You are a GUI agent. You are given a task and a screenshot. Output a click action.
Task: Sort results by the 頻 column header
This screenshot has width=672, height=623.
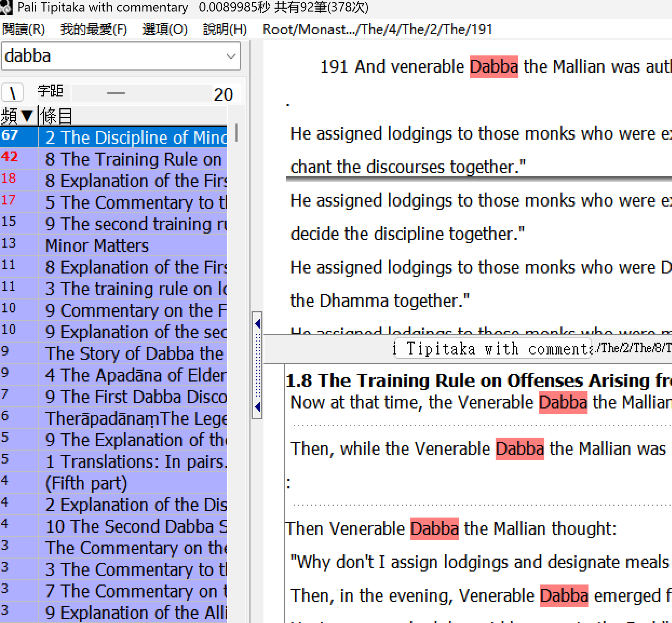pos(17,116)
